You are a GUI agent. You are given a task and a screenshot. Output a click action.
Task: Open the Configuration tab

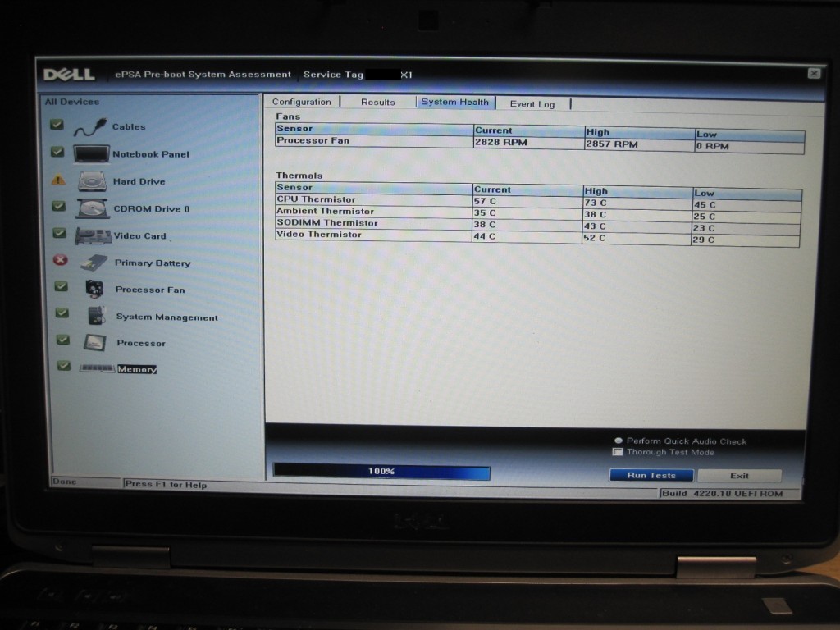(x=301, y=102)
